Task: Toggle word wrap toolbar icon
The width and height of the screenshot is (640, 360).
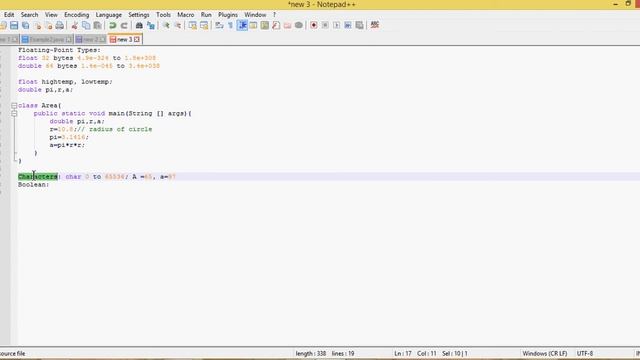Action: pos(219,25)
